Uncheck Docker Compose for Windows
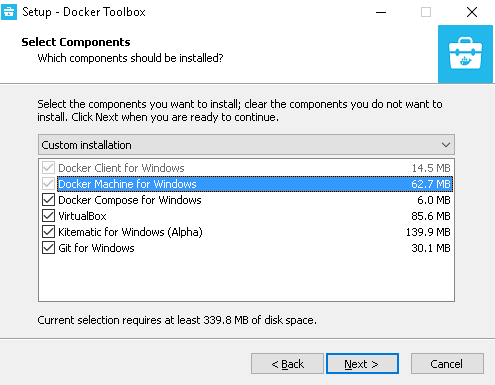Viewport: 495px width, 385px height. coord(49,200)
